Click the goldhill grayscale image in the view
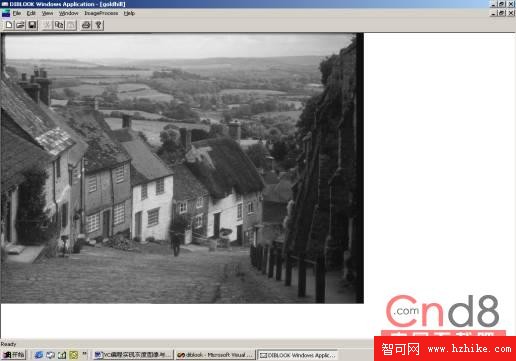 182,168
